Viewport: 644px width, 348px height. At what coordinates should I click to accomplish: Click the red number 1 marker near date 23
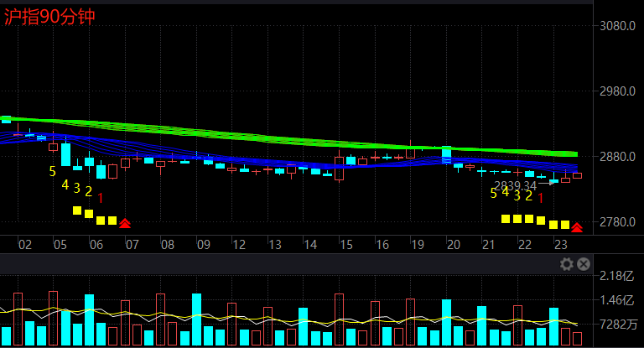click(541, 198)
